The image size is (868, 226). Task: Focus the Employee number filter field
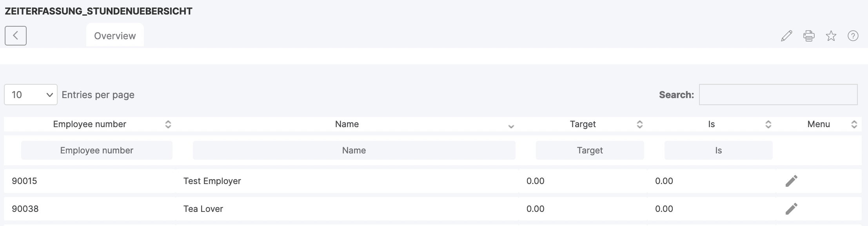coord(96,150)
